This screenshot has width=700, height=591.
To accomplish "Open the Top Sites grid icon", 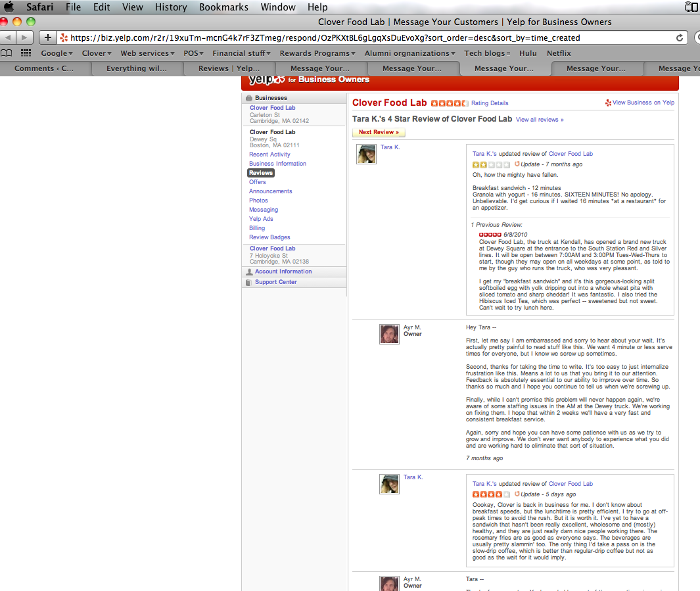I will [26, 53].
